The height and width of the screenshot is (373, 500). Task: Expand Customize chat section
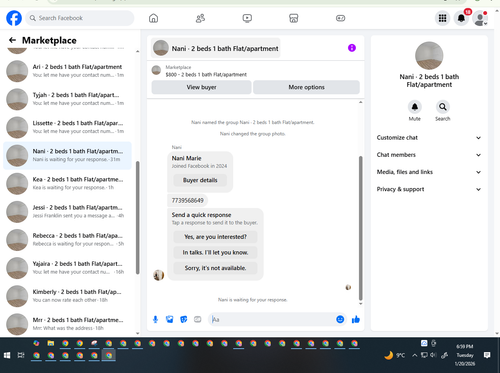[429, 138]
